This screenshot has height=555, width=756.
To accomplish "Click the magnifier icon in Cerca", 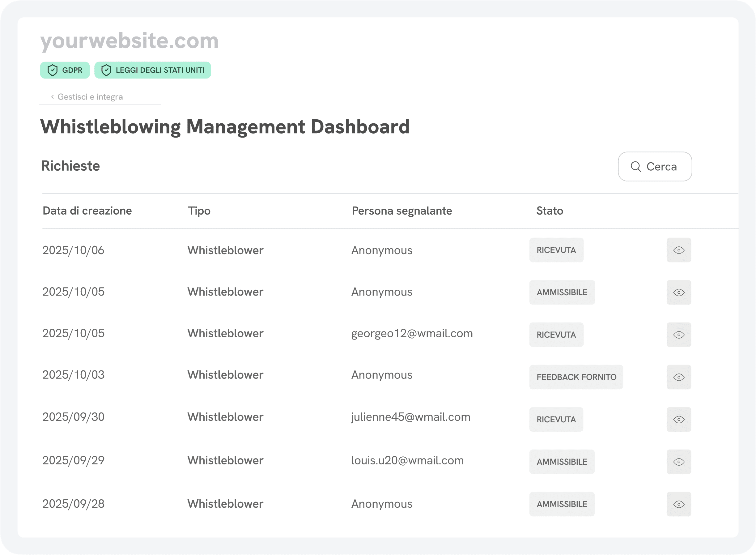I will pos(635,166).
